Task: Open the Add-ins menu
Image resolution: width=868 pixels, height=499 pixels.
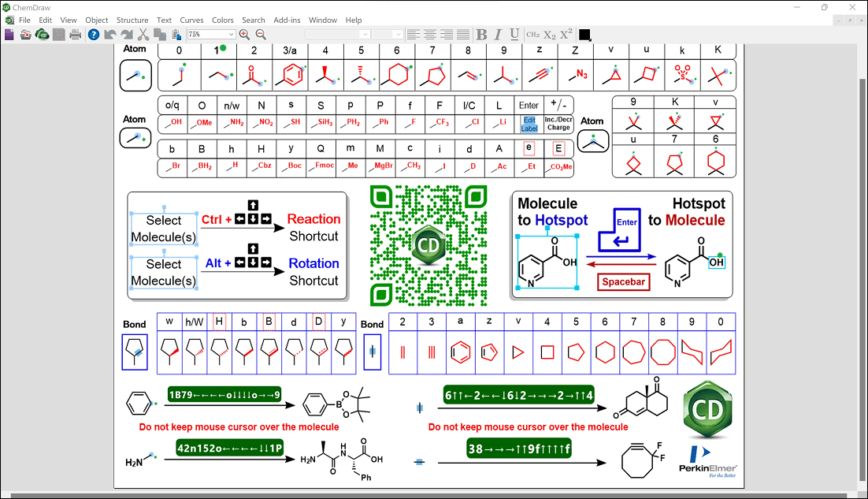Action: pos(287,20)
